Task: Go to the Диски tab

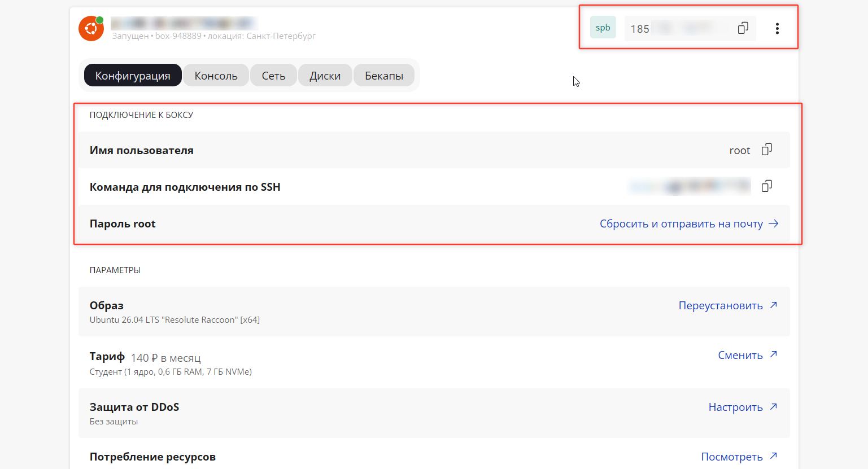Action: coord(325,76)
